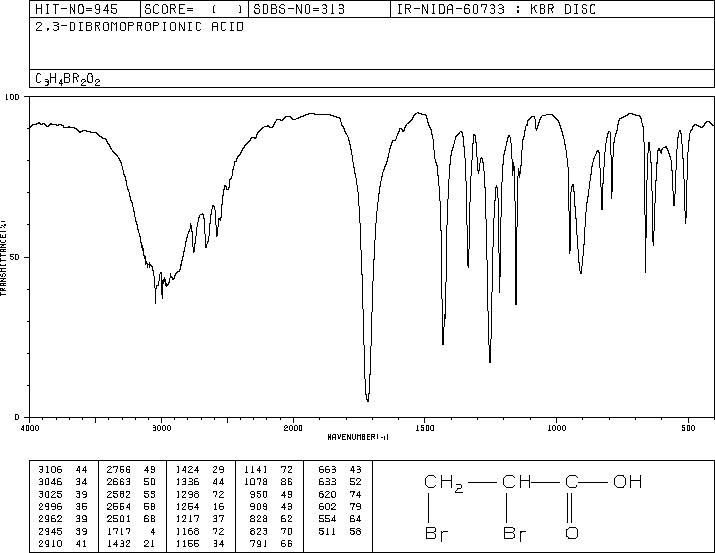Click the 2000 label on x-axis

[293, 428]
